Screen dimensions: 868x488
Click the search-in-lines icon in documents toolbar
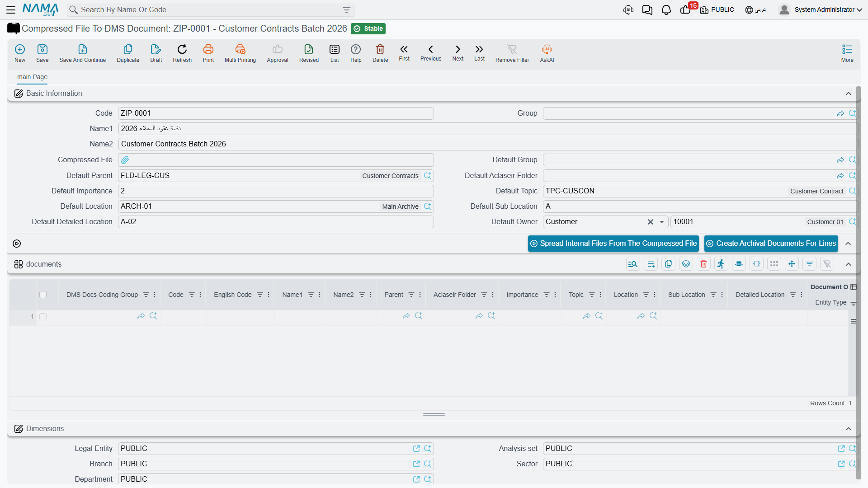tap(633, 264)
